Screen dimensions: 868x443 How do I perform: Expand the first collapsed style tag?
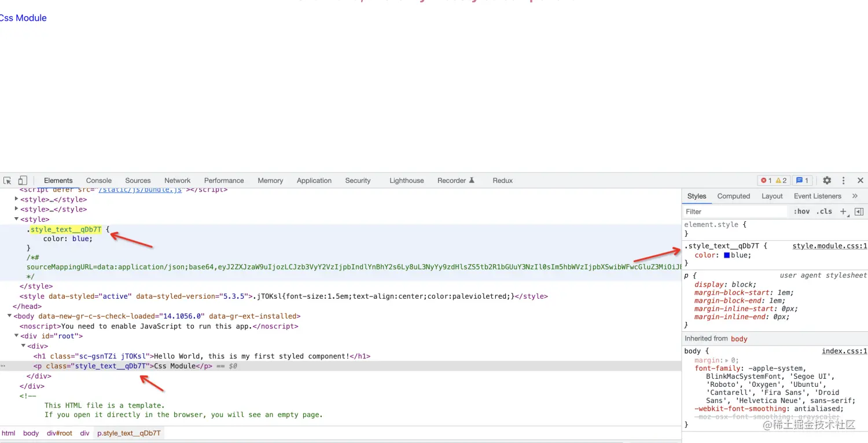(x=17, y=199)
